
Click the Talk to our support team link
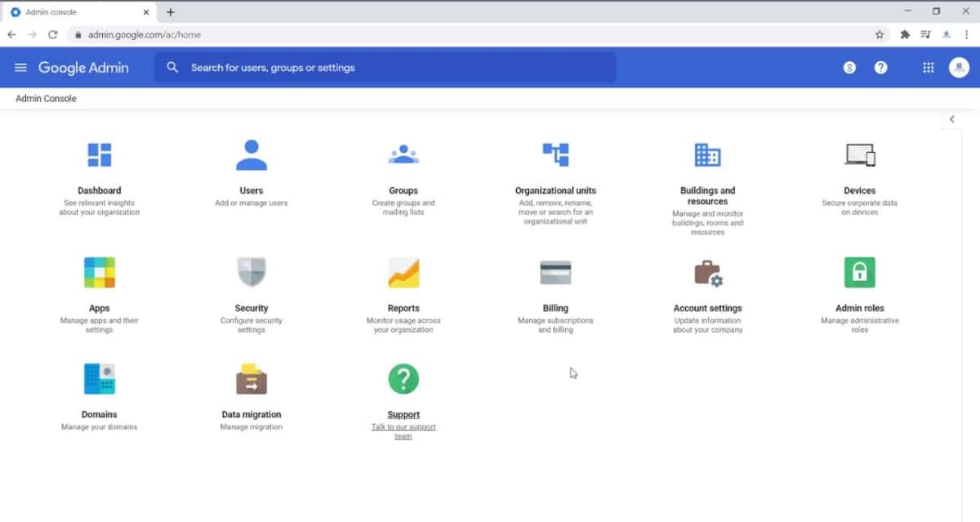(x=403, y=431)
